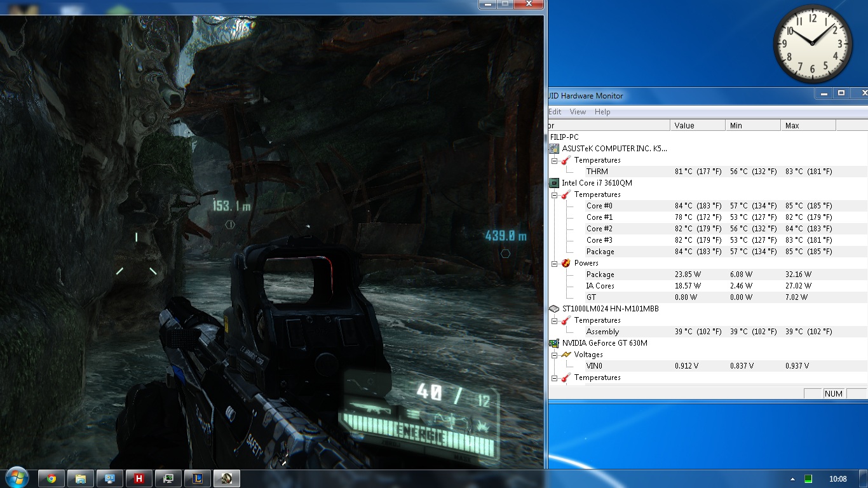
Task: Open Windows Explorer folder icon on taskbar
Action: tap(81, 478)
